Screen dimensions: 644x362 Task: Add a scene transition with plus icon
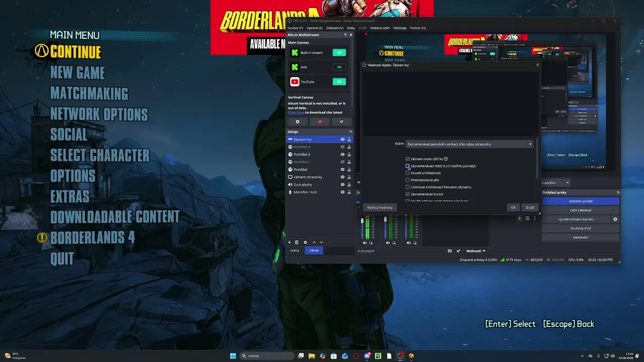[520, 218]
